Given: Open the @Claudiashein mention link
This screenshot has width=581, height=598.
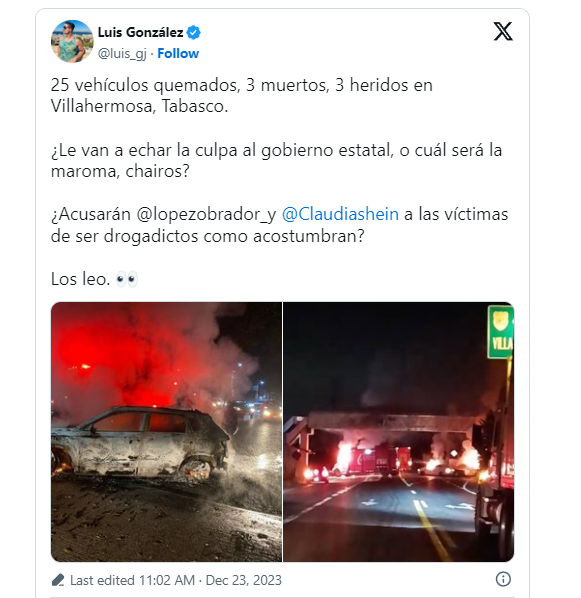Looking at the screenshot, I should 340,214.
